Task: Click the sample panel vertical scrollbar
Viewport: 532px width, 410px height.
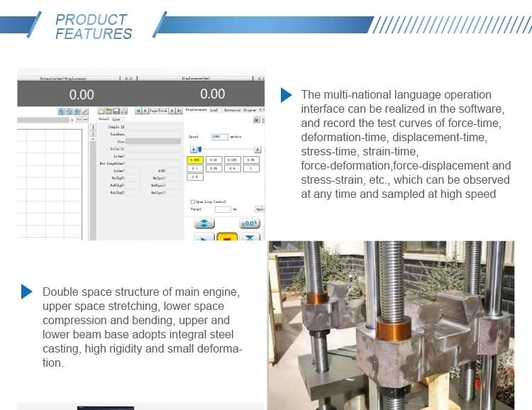Action: (x=93, y=190)
